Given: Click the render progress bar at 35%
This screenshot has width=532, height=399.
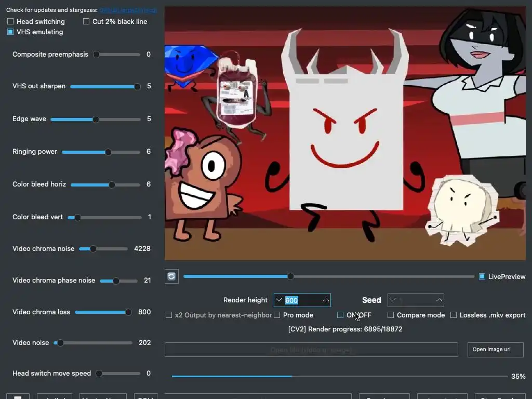Looking at the screenshot, I should [339, 376].
